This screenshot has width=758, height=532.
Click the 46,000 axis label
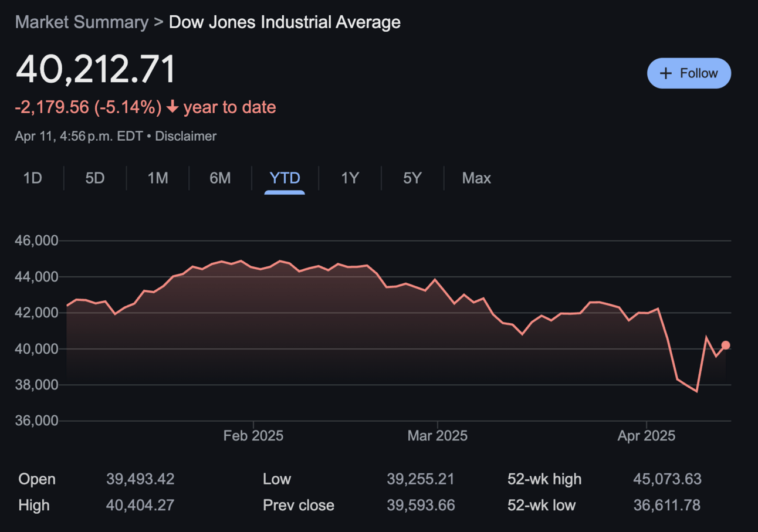pos(37,241)
